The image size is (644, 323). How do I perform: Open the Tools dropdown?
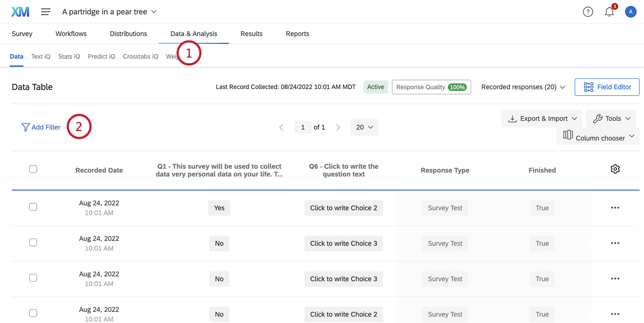point(611,119)
